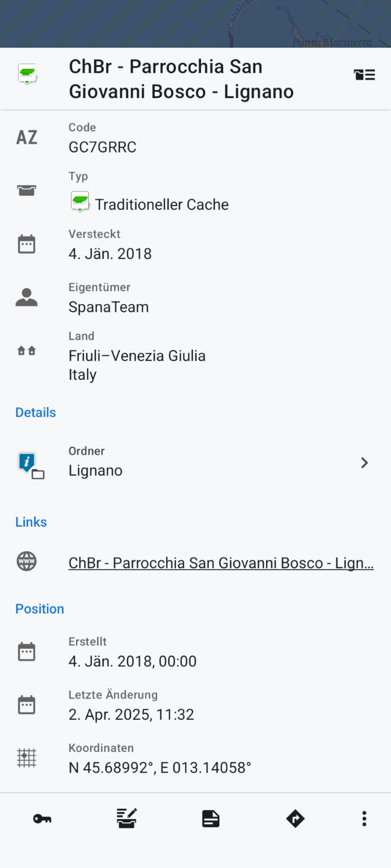Expand the Lignano folder chevron
Viewport: 391px width, 868px height.
[x=364, y=463]
